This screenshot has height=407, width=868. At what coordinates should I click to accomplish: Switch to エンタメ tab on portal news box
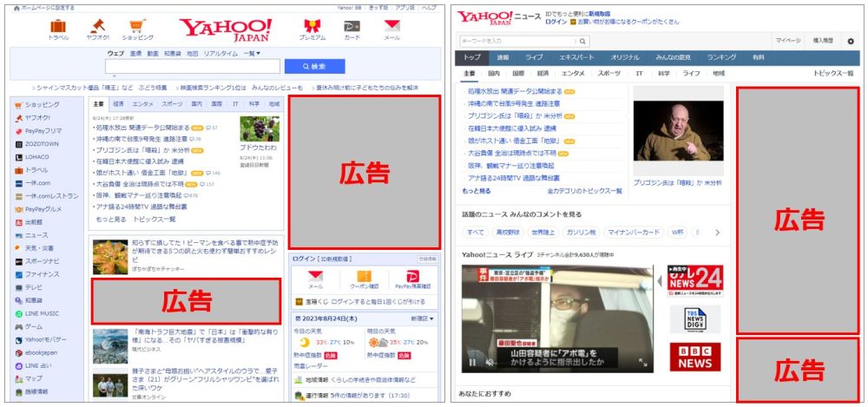coord(143,103)
